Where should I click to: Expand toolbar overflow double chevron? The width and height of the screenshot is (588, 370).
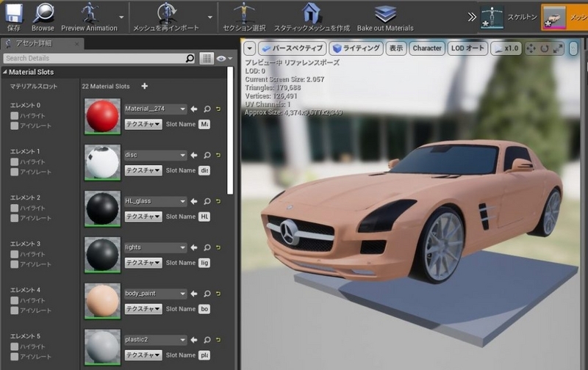tap(472, 17)
